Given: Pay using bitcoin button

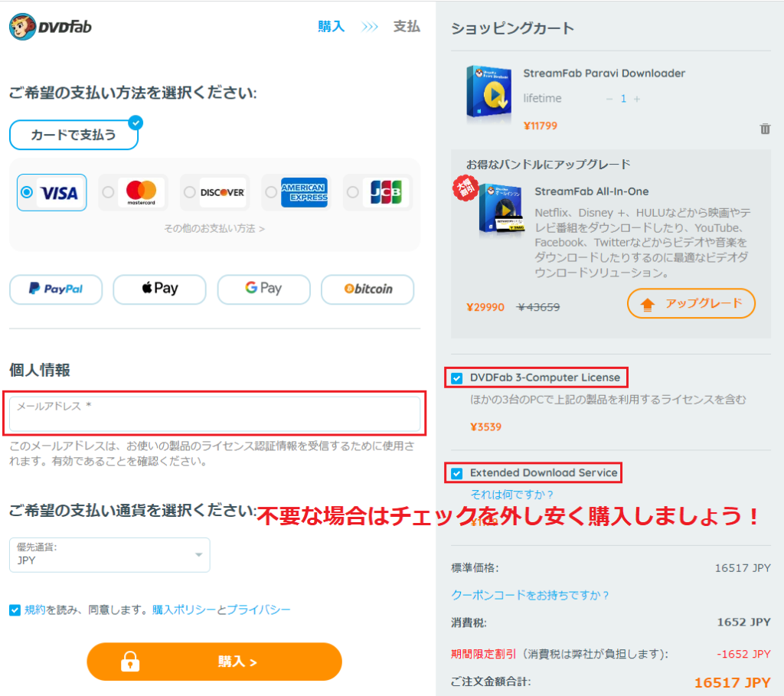Looking at the screenshot, I should pos(367,289).
